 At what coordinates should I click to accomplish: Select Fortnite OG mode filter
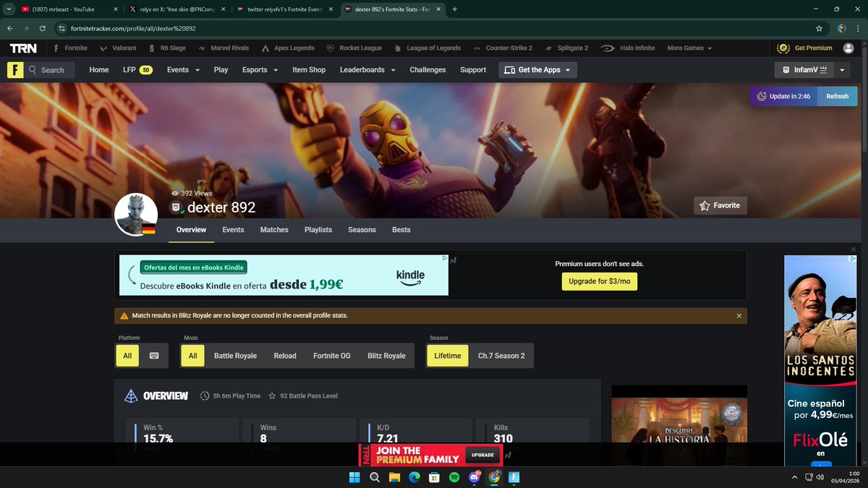click(x=332, y=356)
